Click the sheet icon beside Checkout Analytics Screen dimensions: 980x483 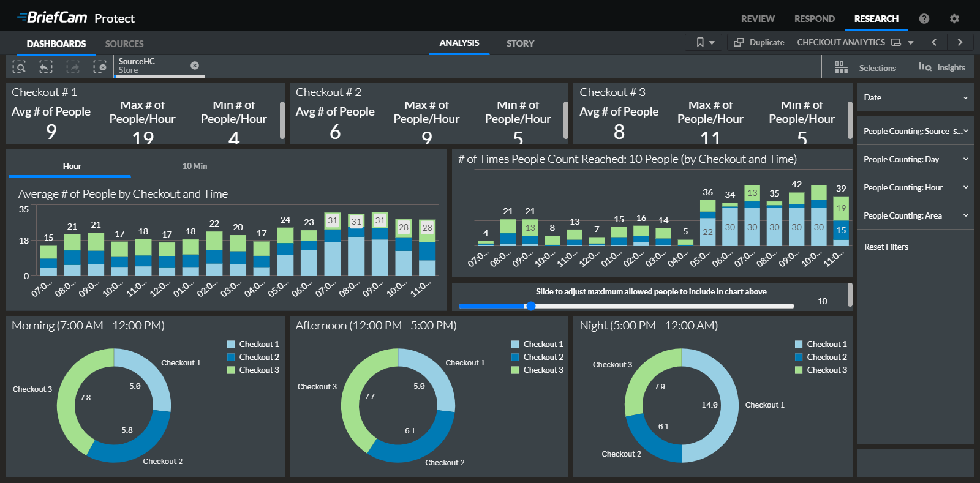coord(896,42)
